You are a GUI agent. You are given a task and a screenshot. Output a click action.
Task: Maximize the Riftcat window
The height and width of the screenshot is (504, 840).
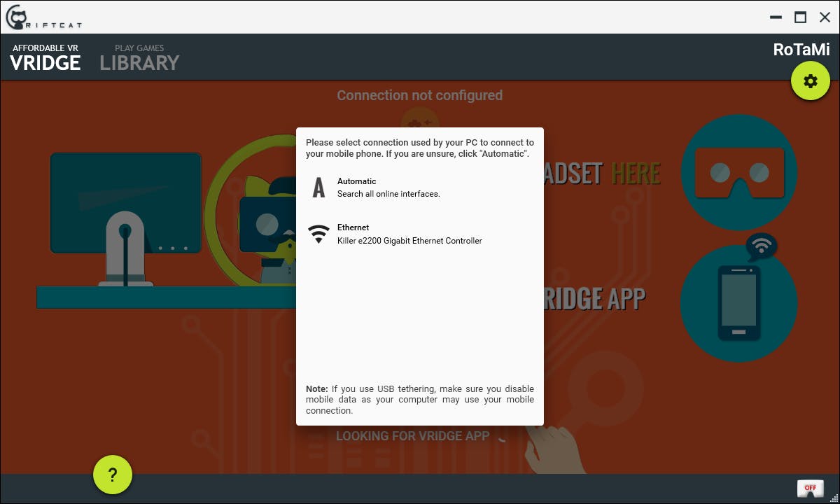coord(800,17)
